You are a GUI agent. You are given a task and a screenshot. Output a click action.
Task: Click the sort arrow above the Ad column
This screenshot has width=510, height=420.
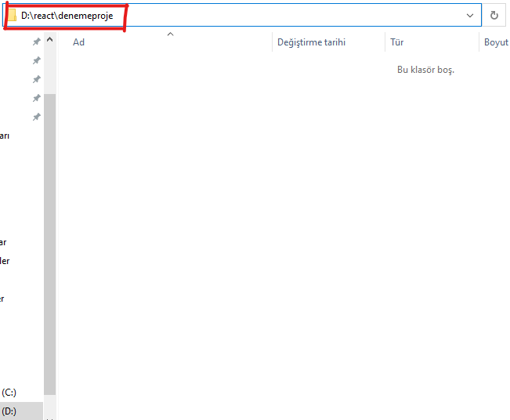[170, 34]
